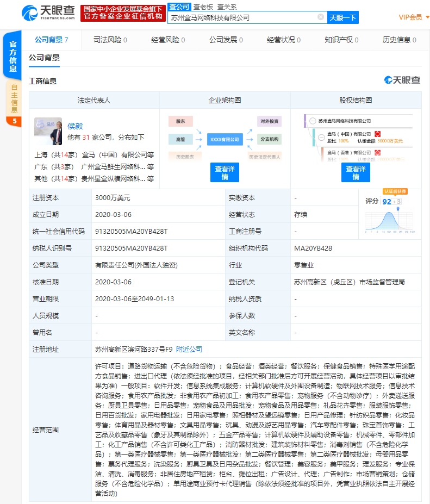Click 查看详情 under 股权结构图
Viewport: 430px width, 504px height.
tap(356, 173)
